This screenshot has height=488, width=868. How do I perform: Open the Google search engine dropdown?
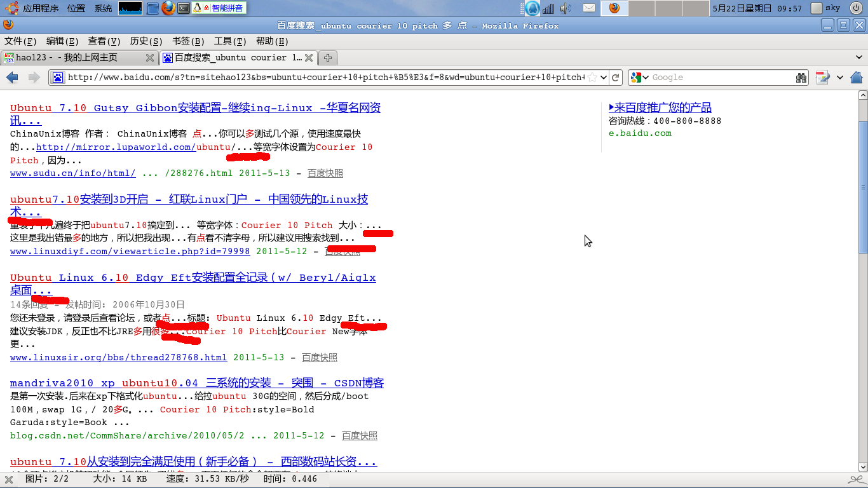pyautogui.click(x=641, y=78)
